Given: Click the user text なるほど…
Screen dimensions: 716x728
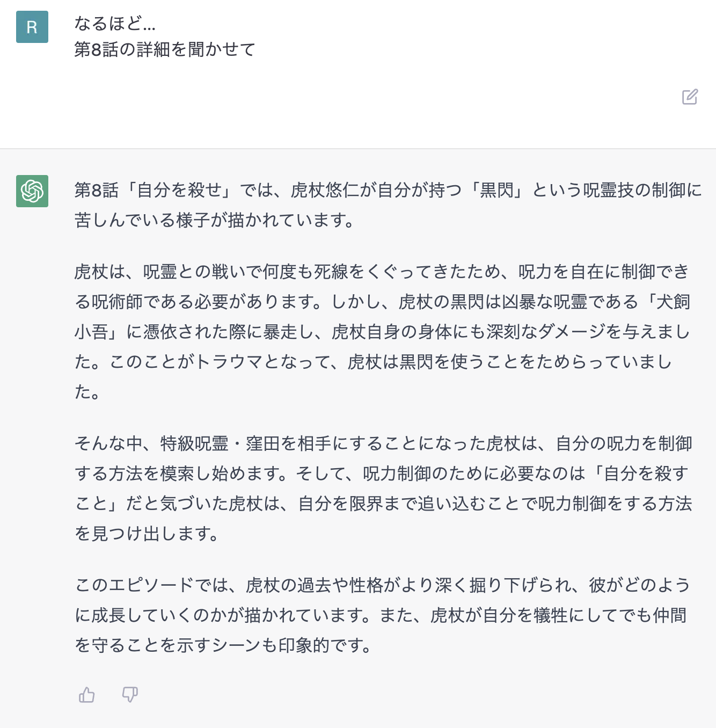Looking at the screenshot, I should 115,24.
